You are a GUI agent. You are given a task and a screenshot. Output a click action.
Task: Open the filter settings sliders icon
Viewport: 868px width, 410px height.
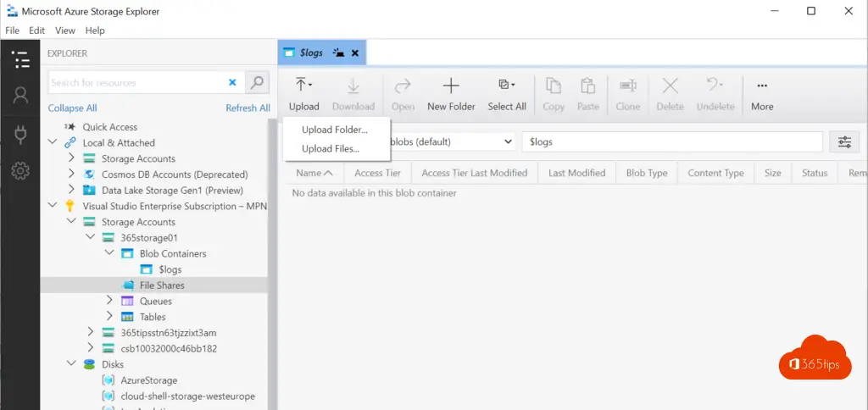(x=844, y=142)
